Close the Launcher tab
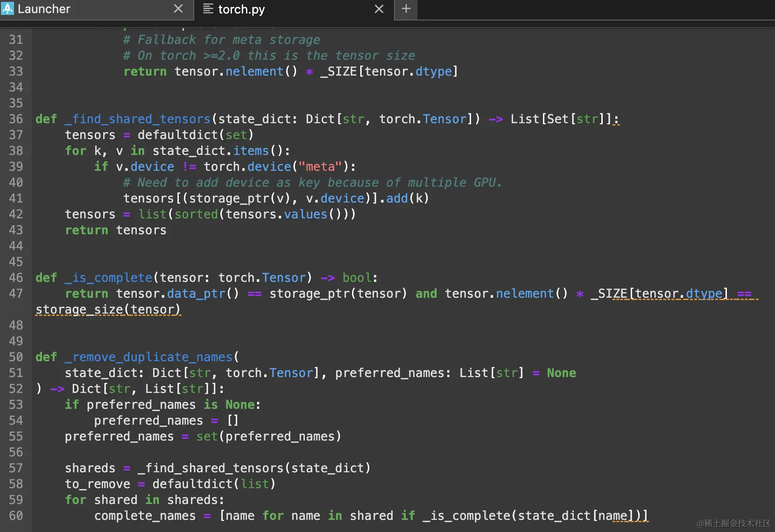 click(x=178, y=9)
